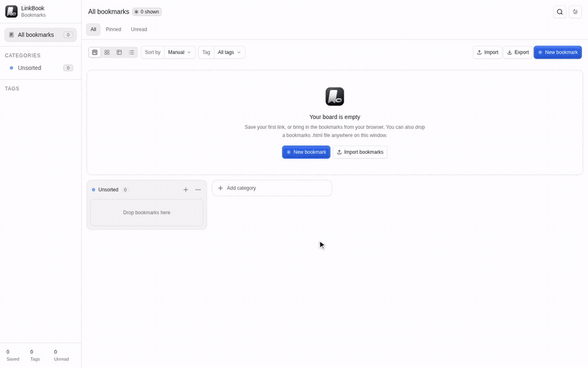
Task: Select the All tab
Action: click(93, 29)
